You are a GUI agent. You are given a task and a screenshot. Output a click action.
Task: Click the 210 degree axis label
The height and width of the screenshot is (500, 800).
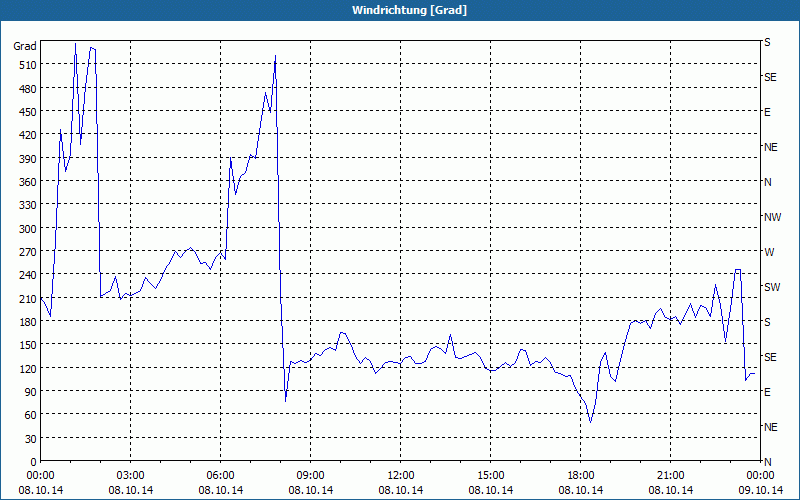point(28,298)
